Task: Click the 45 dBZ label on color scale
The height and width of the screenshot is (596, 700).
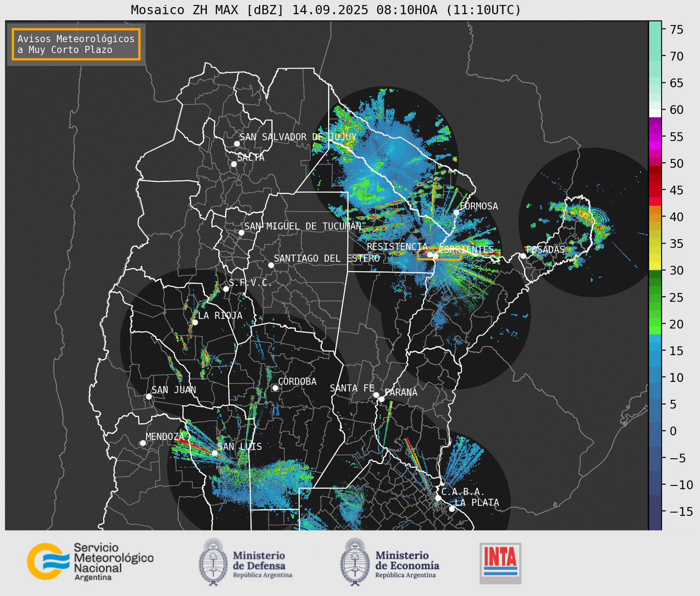Action: (677, 190)
